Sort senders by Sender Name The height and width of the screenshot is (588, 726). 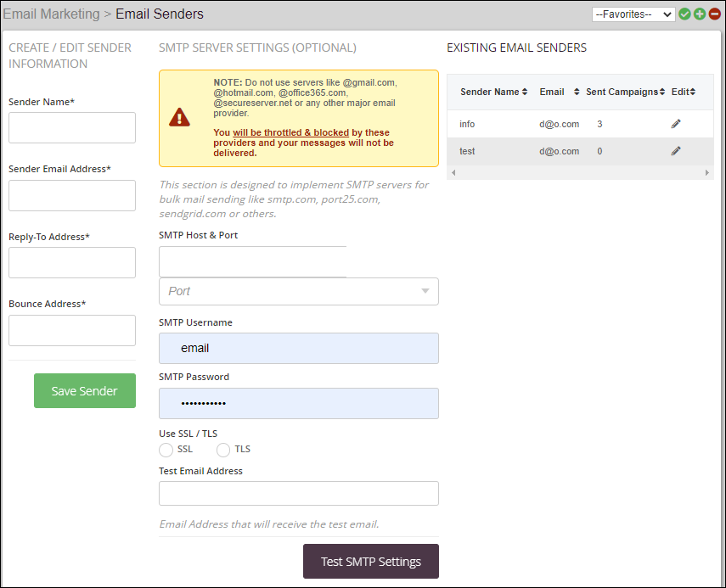[491, 91]
